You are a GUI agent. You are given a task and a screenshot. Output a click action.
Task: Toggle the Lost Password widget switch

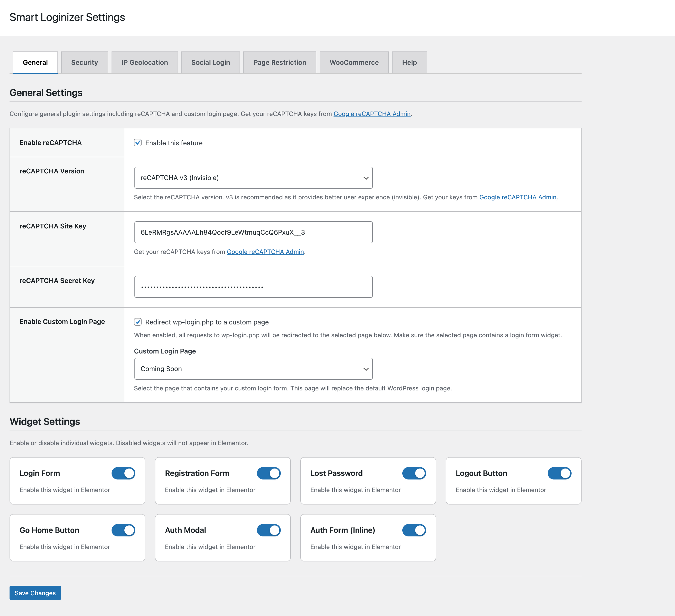tap(414, 473)
